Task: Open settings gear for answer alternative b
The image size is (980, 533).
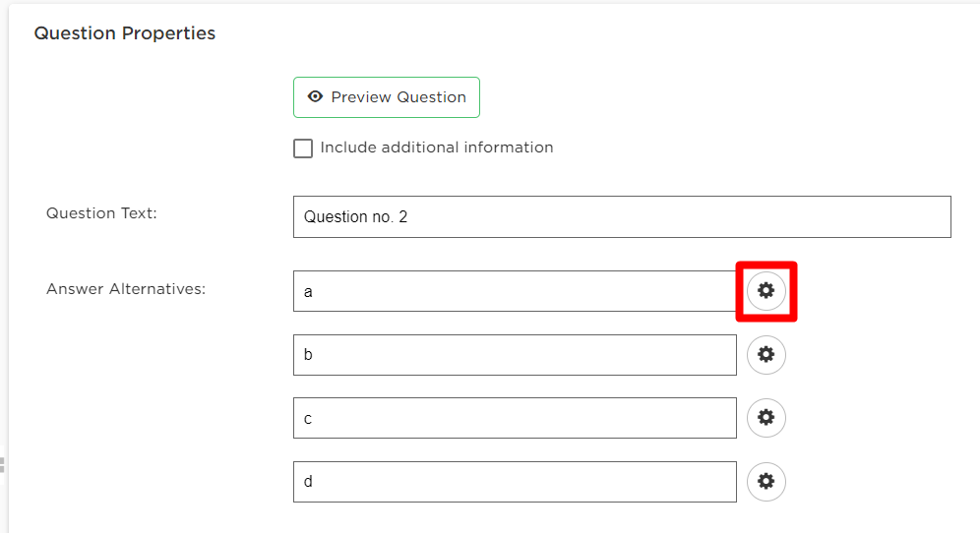Action: point(766,354)
